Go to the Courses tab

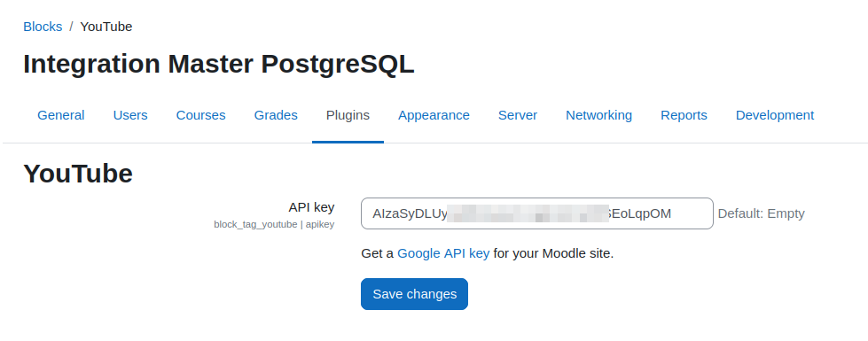201,115
